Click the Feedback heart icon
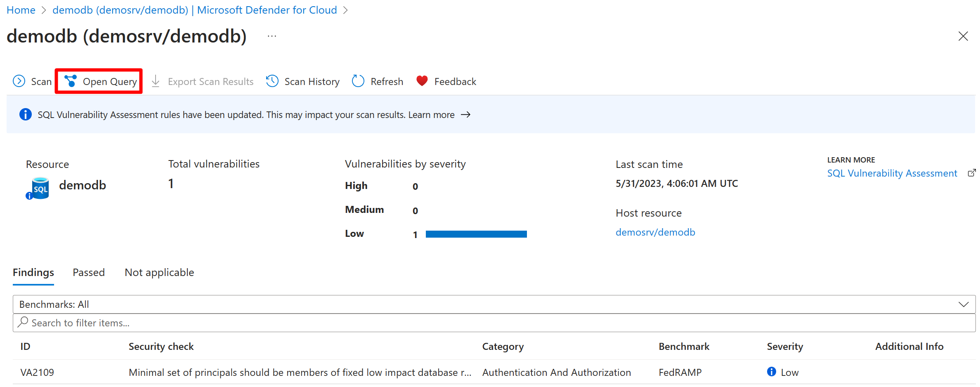The image size is (980, 387). [422, 81]
